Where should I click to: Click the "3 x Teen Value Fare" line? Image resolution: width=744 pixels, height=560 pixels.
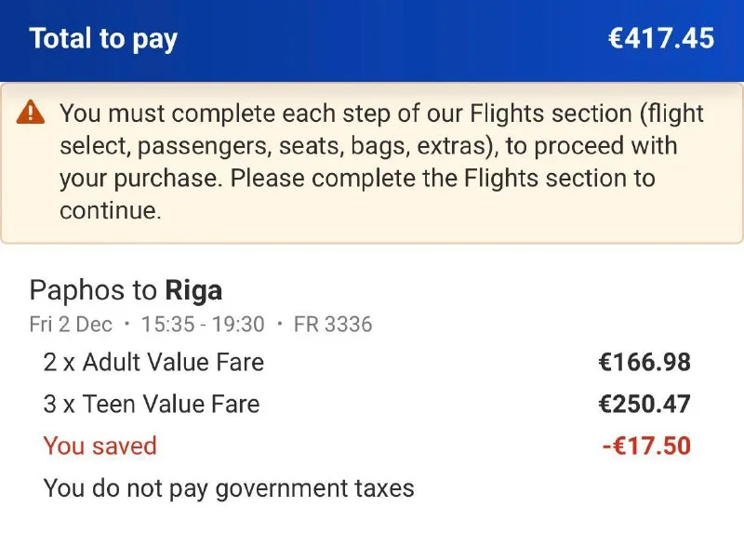152,405
